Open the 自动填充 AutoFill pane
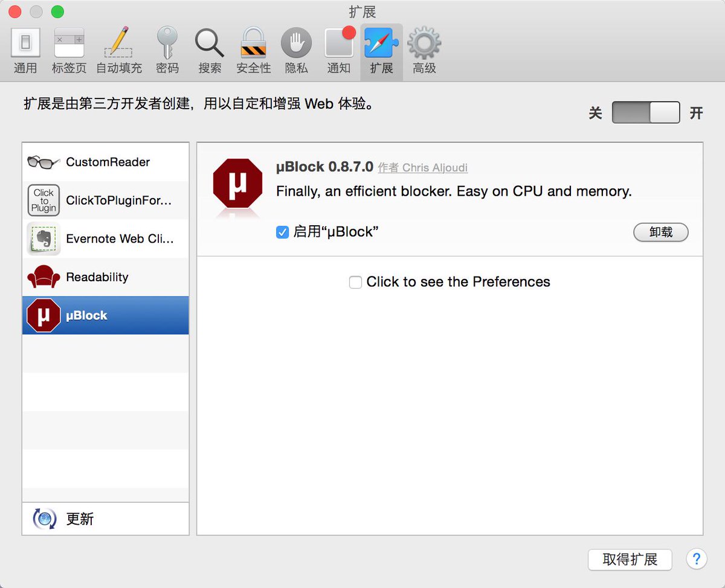Screen dimensions: 725x588 coord(119,51)
